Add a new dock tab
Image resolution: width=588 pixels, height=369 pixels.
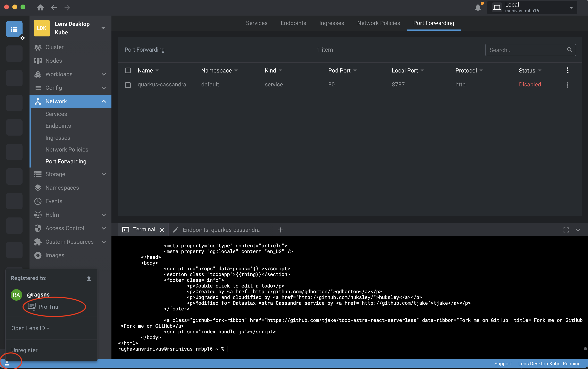[x=280, y=230]
